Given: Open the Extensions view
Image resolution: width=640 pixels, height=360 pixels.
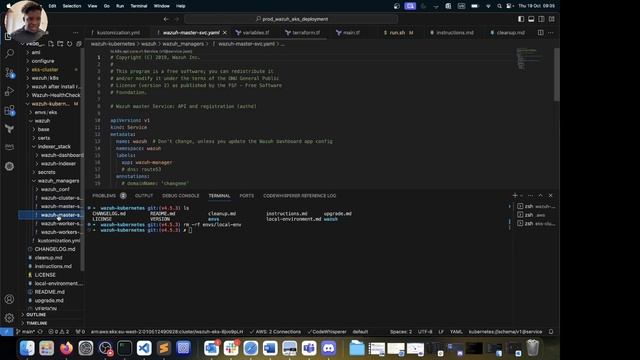Looking at the screenshot, I should (9, 110).
